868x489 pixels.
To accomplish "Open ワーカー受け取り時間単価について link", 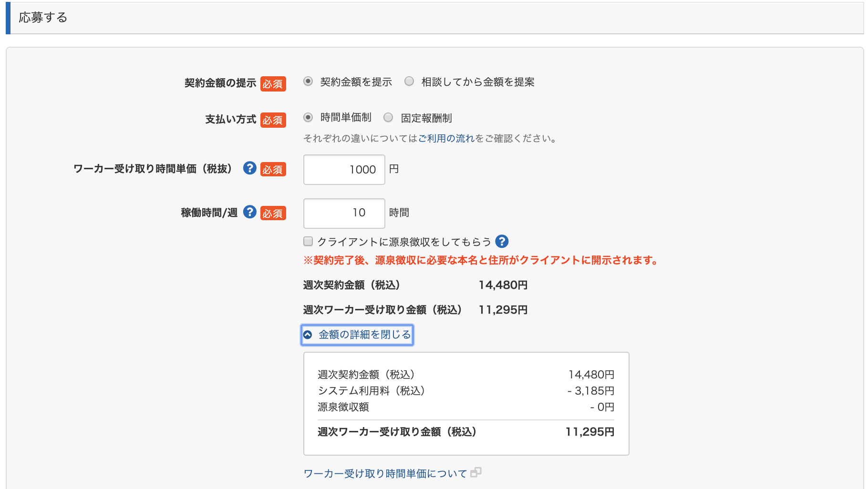I will (385, 474).
